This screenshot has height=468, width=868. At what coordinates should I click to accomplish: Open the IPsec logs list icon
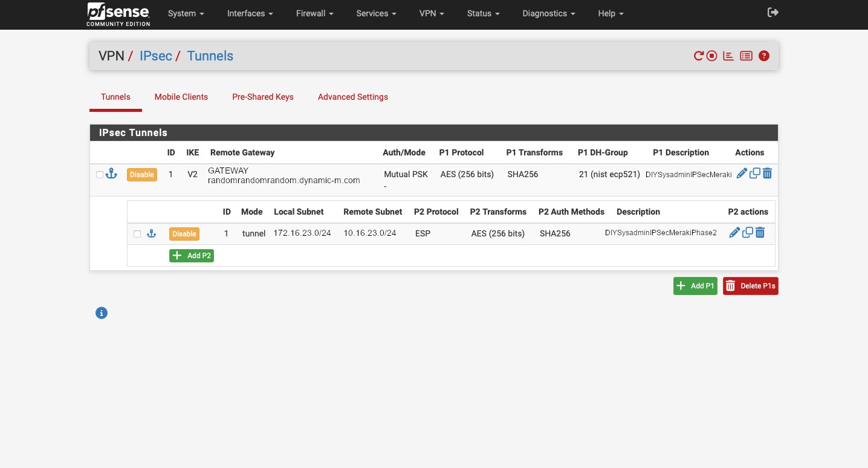[x=747, y=56]
